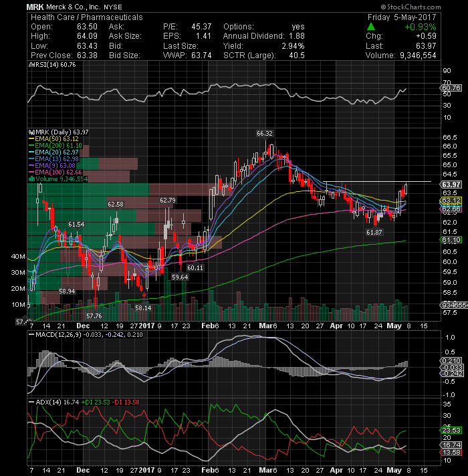This screenshot has width=468, height=476.
Task: Click the green up-triangle change indicator
Action: coord(371,27)
